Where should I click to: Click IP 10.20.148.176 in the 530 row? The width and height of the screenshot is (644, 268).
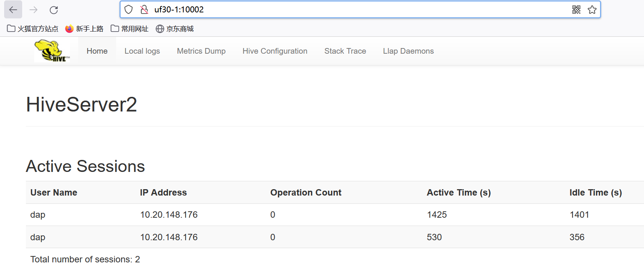pyautogui.click(x=169, y=237)
